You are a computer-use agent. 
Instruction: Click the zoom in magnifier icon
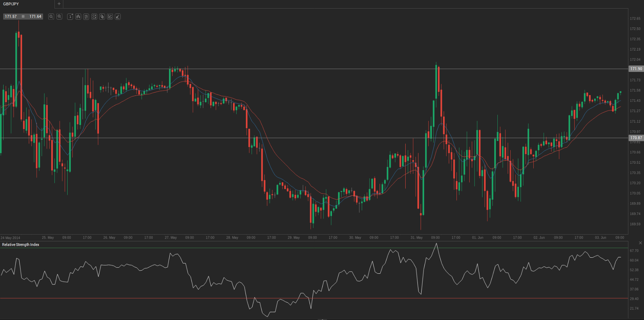59,17
